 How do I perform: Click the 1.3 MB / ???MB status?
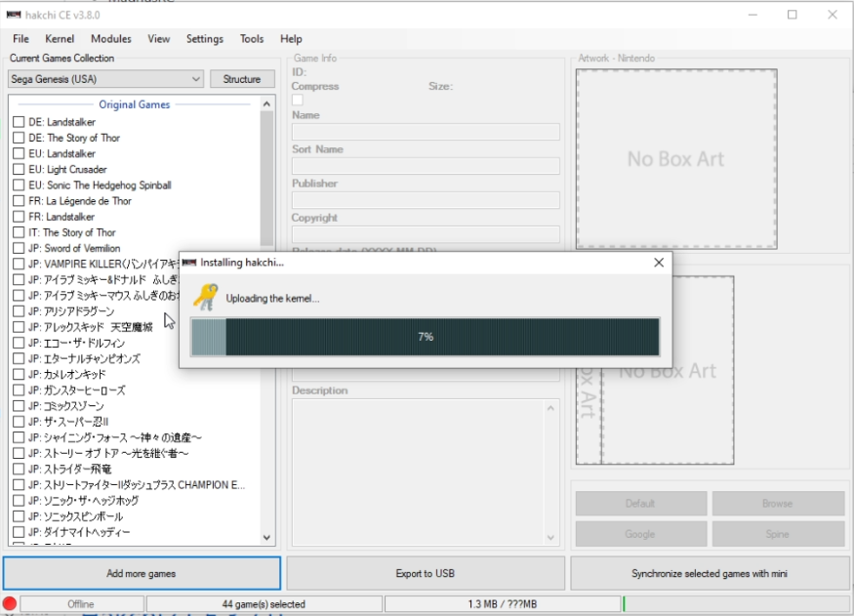pos(503,604)
